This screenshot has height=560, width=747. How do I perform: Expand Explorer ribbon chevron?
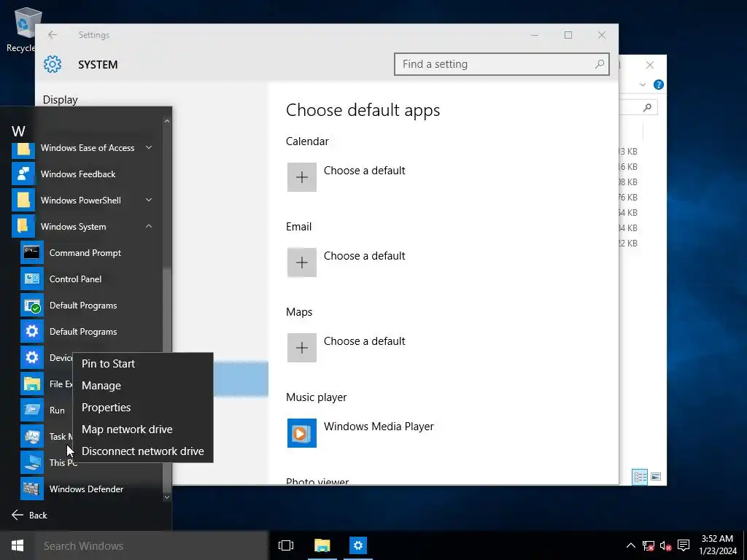643,85
